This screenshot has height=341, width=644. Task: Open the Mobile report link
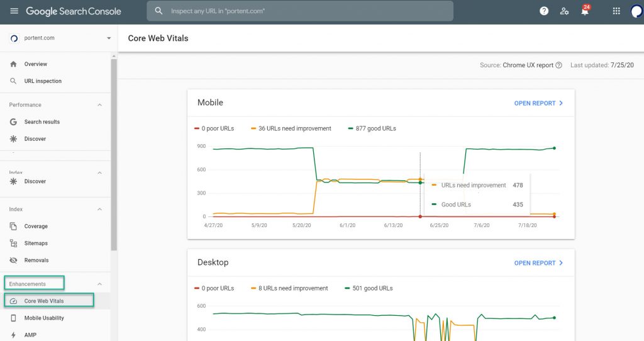538,103
